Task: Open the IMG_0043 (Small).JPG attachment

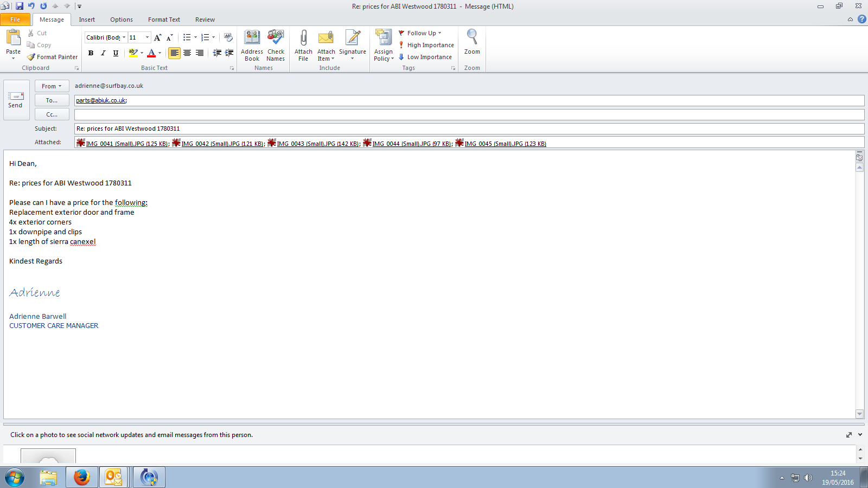Action: point(314,144)
